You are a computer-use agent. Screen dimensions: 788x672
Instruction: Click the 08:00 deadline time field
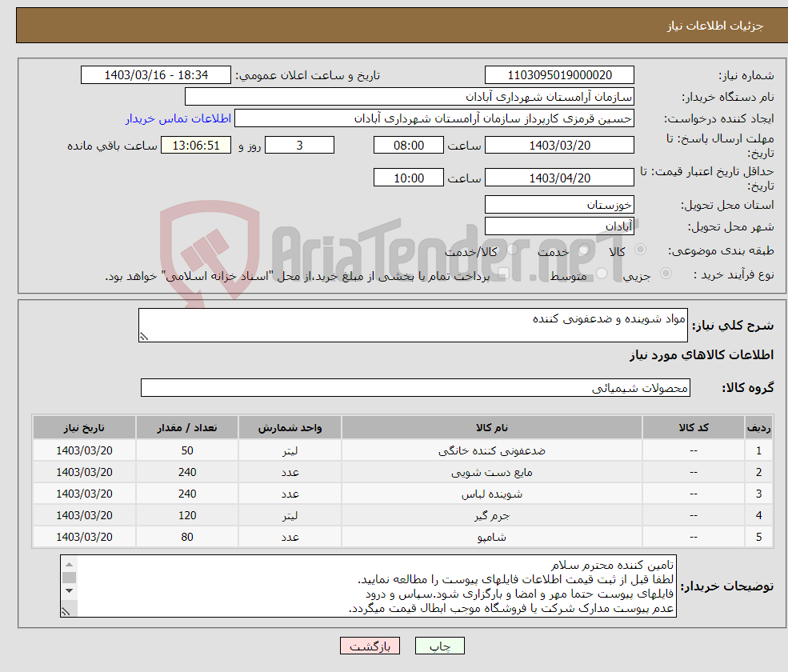point(409,146)
